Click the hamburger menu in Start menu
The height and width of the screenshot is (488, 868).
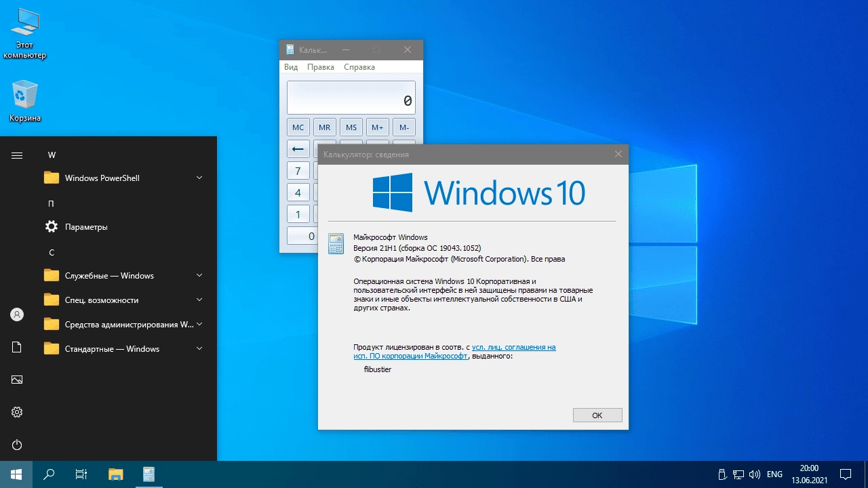click(x=17, y=155)
